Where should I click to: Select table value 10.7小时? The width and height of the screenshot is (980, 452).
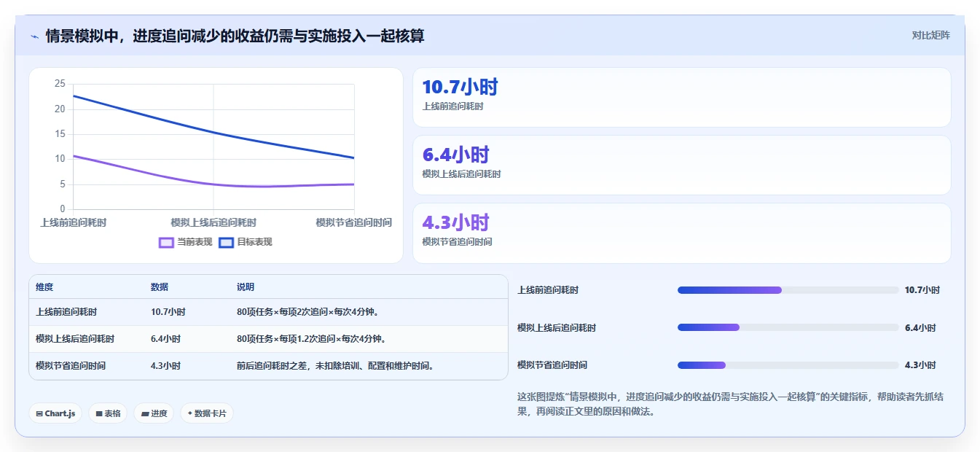pos(168,312)
